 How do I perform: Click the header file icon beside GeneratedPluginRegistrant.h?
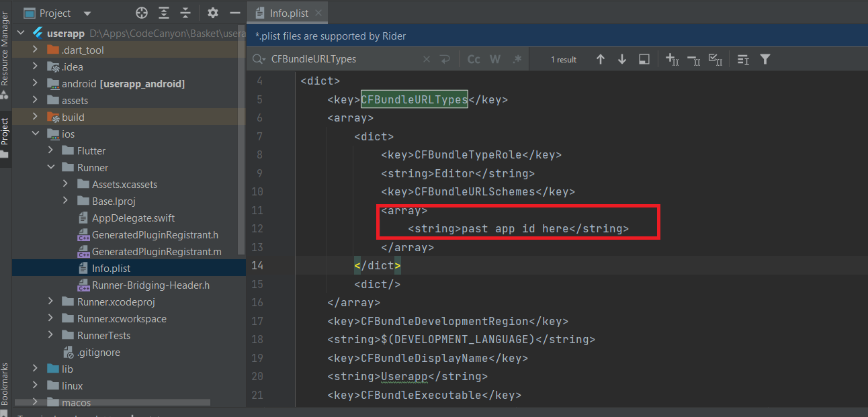[x=83, y=235]
